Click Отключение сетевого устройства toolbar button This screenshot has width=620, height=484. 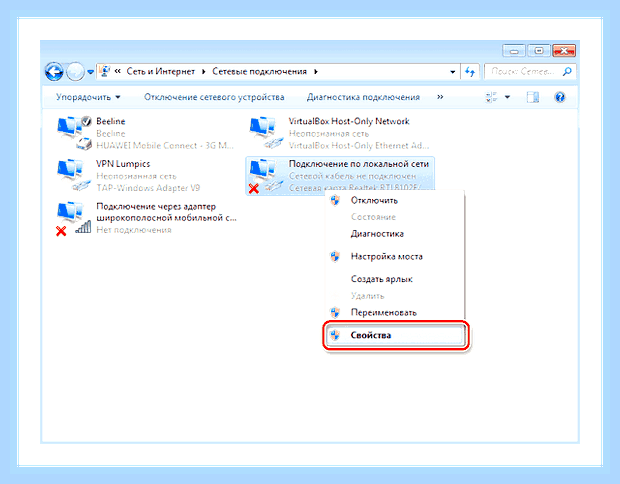(x=214, y=97)
